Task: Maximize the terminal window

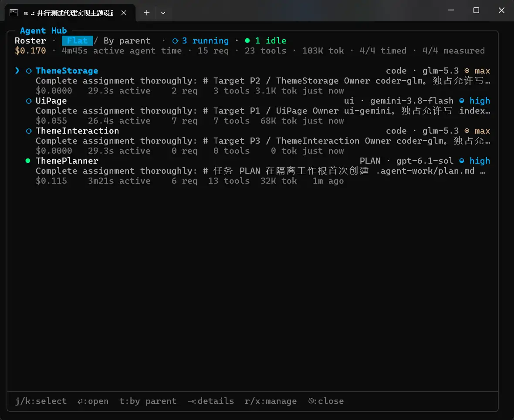Action: coord(476,10)
